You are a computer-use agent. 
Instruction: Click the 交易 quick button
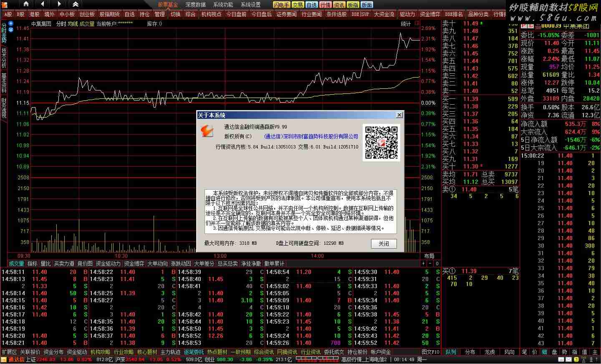298,5
